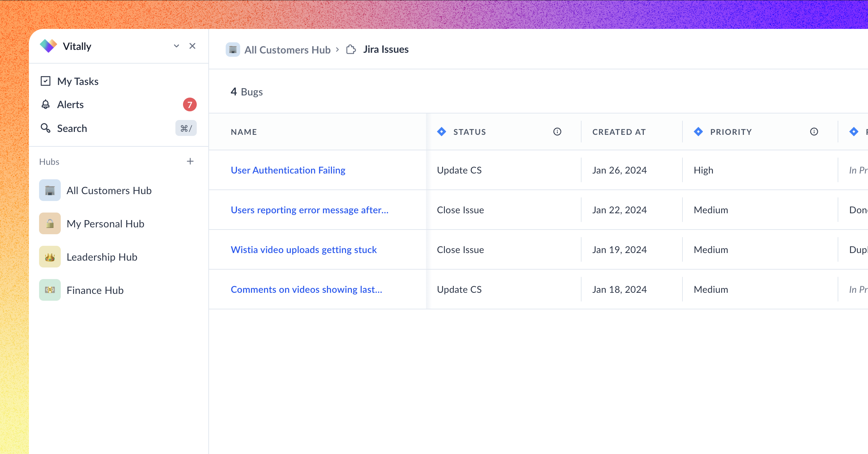The image size is (868, 454).
Task: Click the diamond icon beside Priority header
Action: coord(699,132)
